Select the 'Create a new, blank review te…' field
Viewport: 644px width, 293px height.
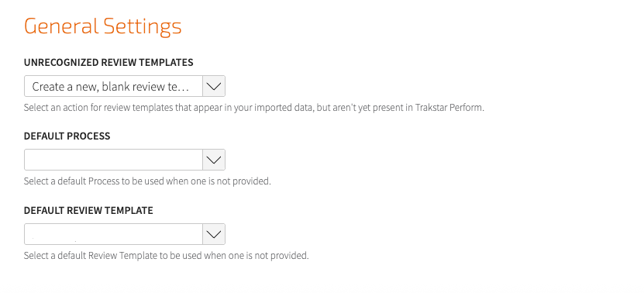point(125,86)
